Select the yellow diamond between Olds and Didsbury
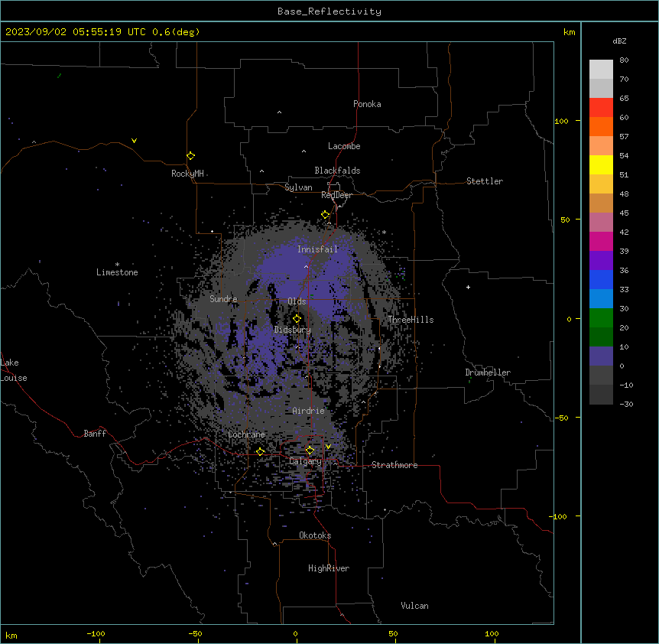659x644 pixels. [297, 318]
